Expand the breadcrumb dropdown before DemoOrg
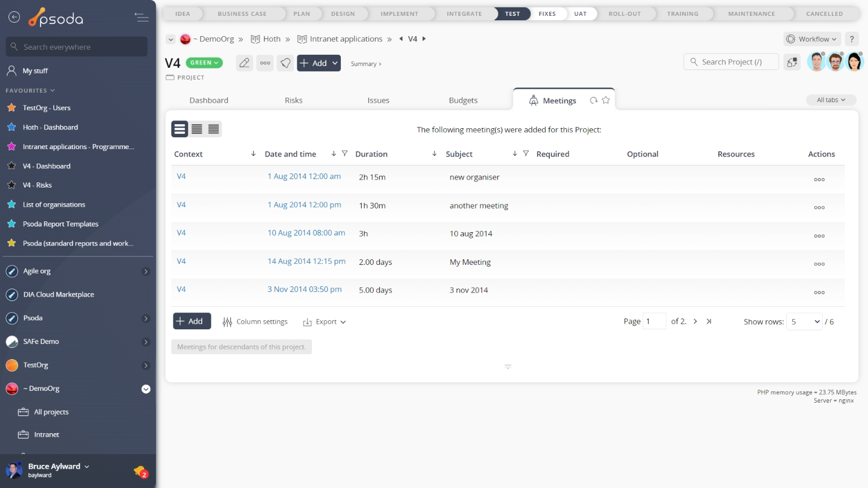This screenshot has width=868, height=488. 170,39
